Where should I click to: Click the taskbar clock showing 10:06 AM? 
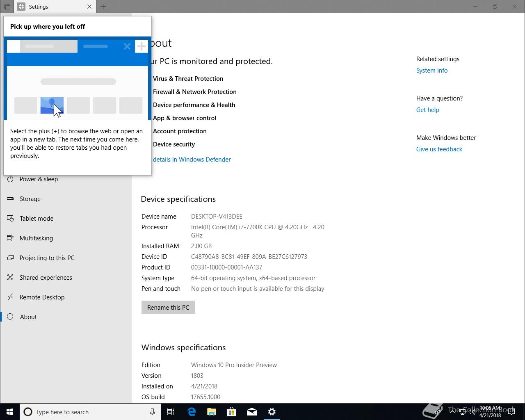pyautogui.click(x=491, y=412)
